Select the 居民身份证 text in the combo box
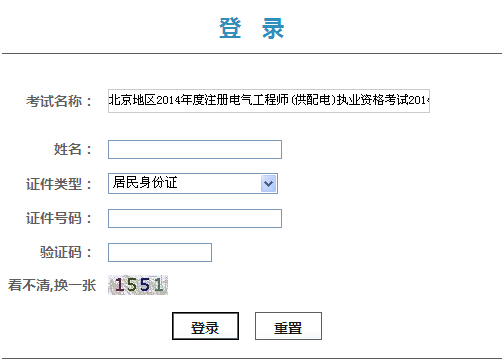Screen dimensions: 504x363 [145, 183]
